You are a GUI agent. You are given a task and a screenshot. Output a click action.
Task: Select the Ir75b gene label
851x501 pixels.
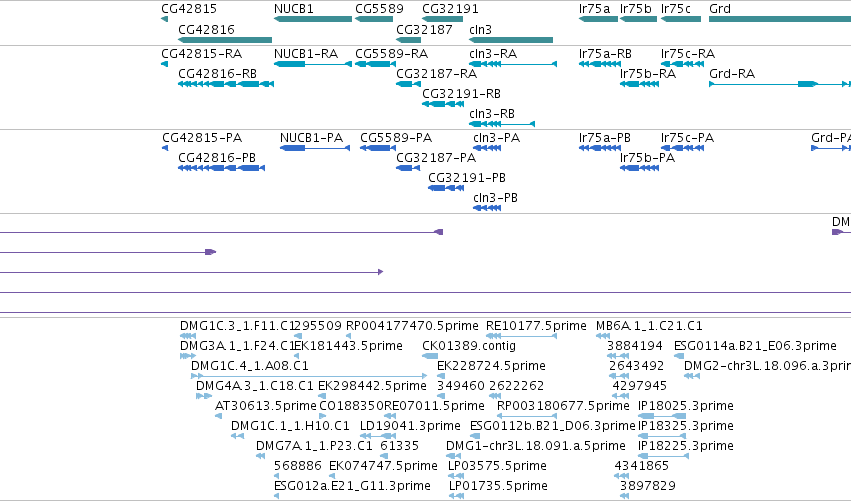[636, 9]
